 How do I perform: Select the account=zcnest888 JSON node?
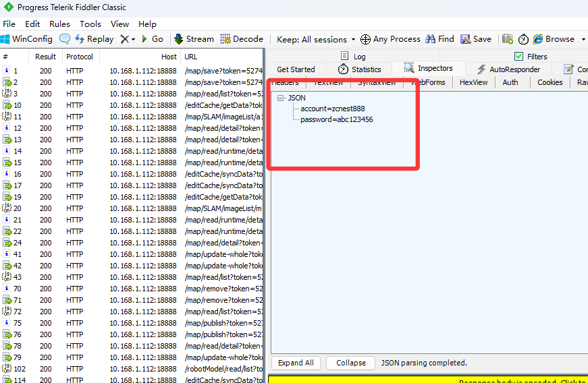point(333,109)
